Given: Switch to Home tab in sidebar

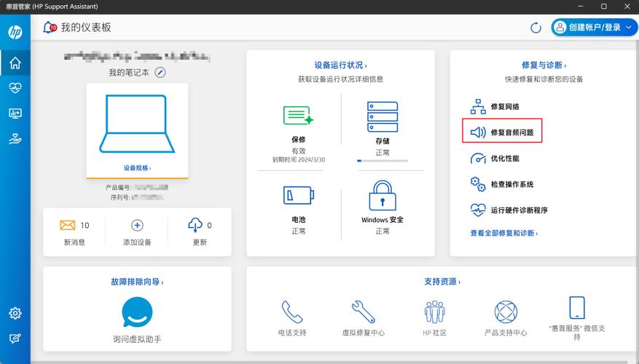Looking at the screenshot, I should tap(15, 63).
